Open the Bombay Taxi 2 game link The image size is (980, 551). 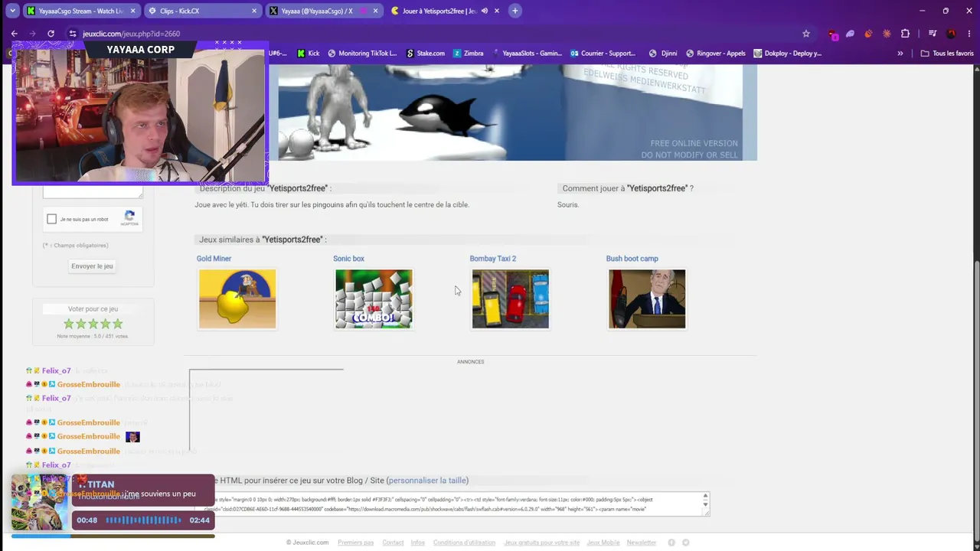(x=493, y=259)
